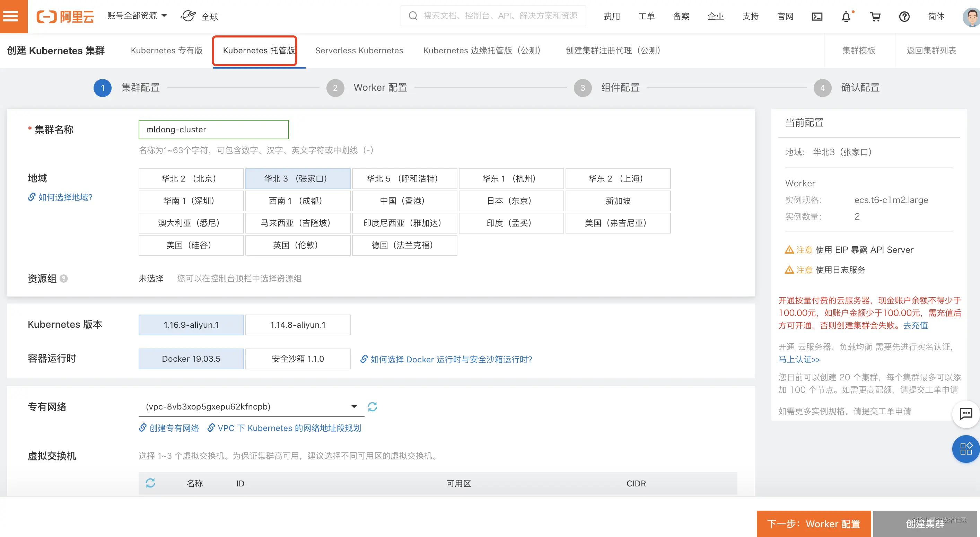Viewport: 980px width, 537px height.
Task: Click 马上认证 link
Action: click(799, 359)
